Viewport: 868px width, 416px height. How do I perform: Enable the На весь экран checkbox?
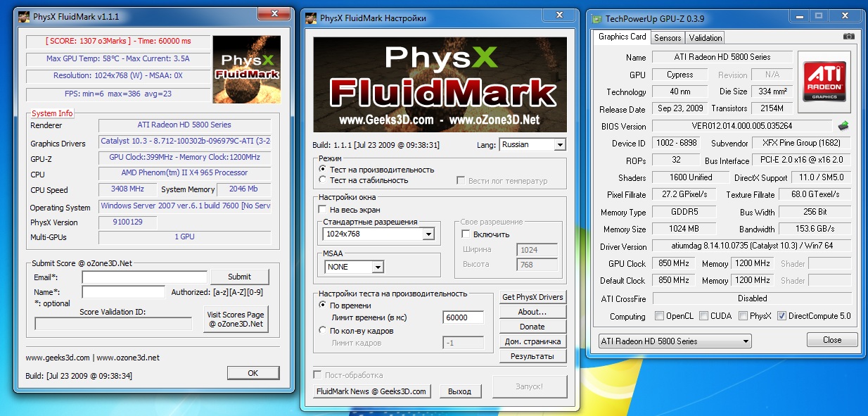323,210
